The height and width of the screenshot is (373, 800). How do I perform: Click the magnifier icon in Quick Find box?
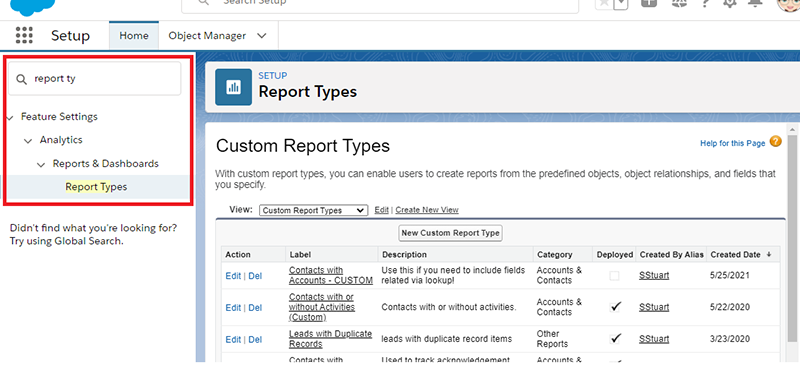pos(21,79)
